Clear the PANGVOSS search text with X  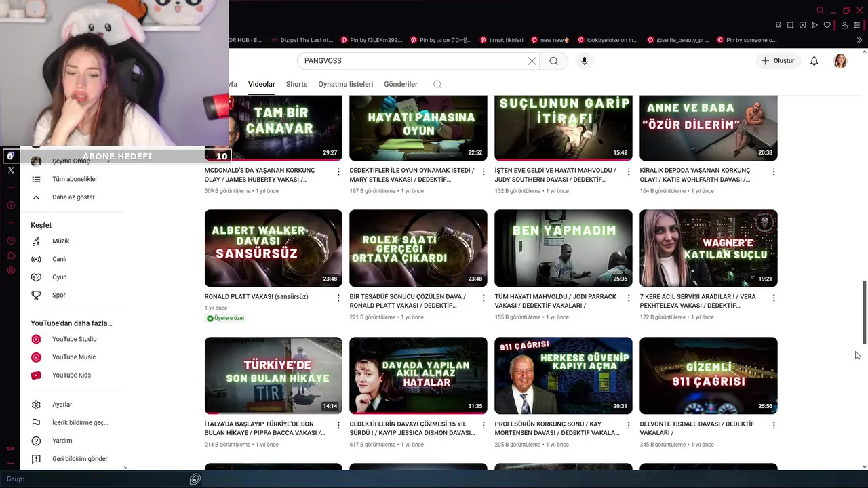pyautogui.click(x=532, y=61)
